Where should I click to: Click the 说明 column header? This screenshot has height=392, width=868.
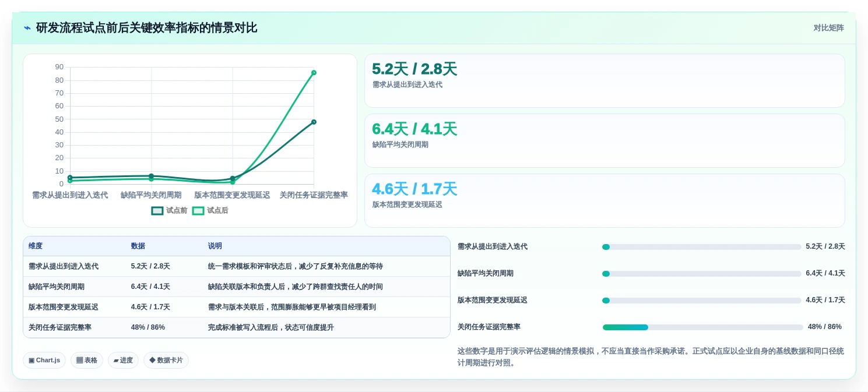(x=215, y=246)
